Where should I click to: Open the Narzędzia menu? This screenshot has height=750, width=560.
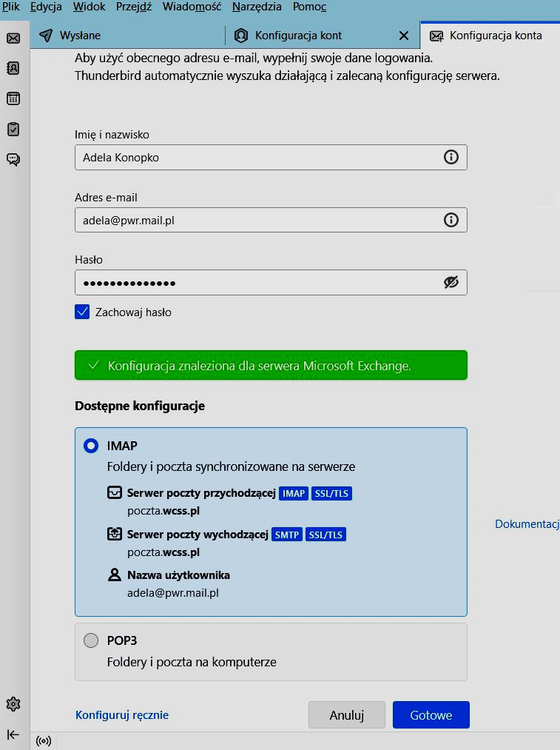[257, 7]
